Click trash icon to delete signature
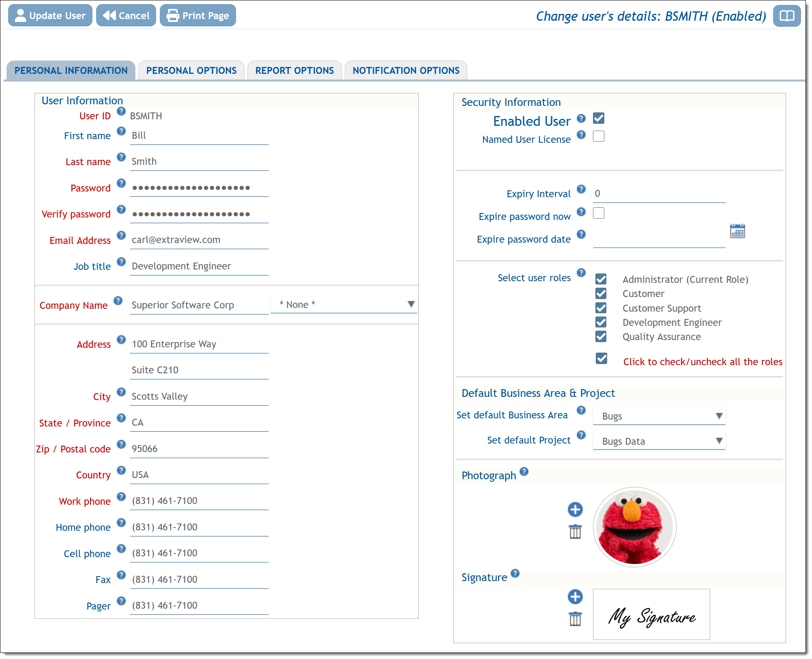The width and height of the screenshot is (812, 659). [575, 619]
